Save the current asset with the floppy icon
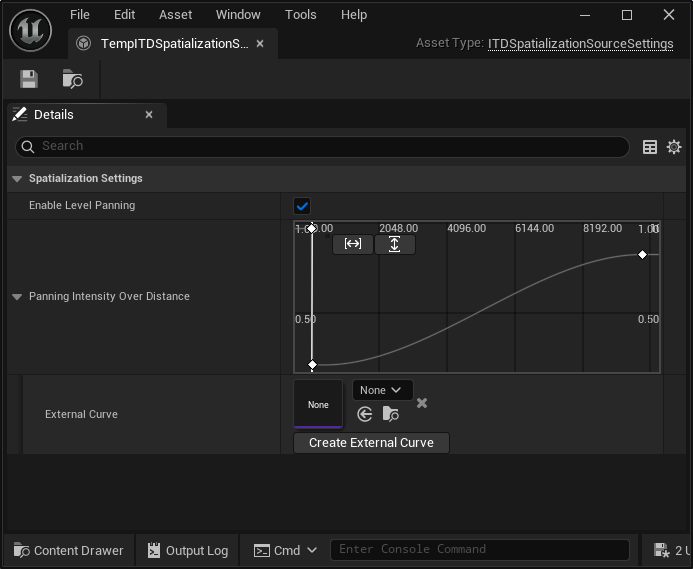693x569 pixels. tap(29, 79)
